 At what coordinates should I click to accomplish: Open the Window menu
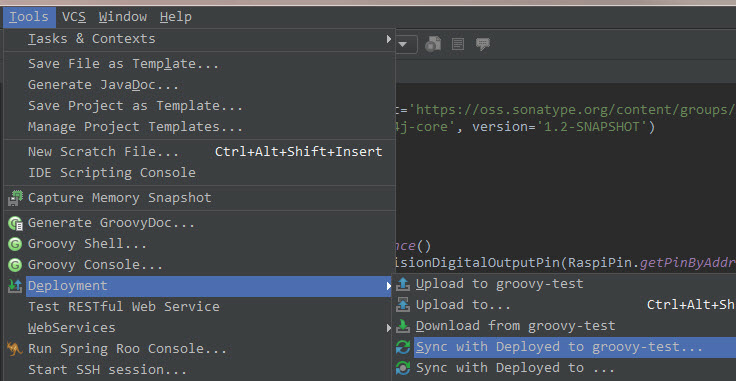tap(123, 17)
